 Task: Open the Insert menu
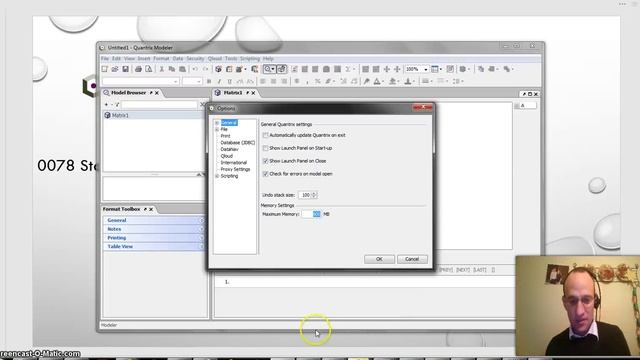click(144, 59)
